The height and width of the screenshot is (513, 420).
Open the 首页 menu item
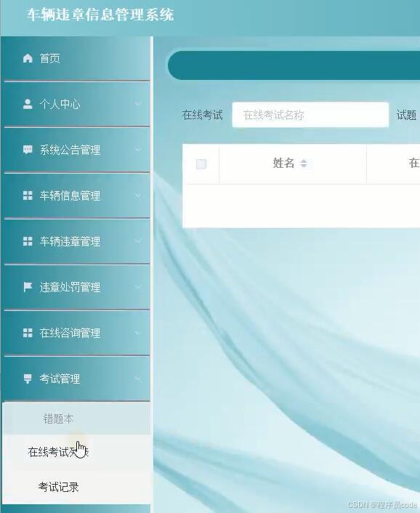click(x=77, y=58)
